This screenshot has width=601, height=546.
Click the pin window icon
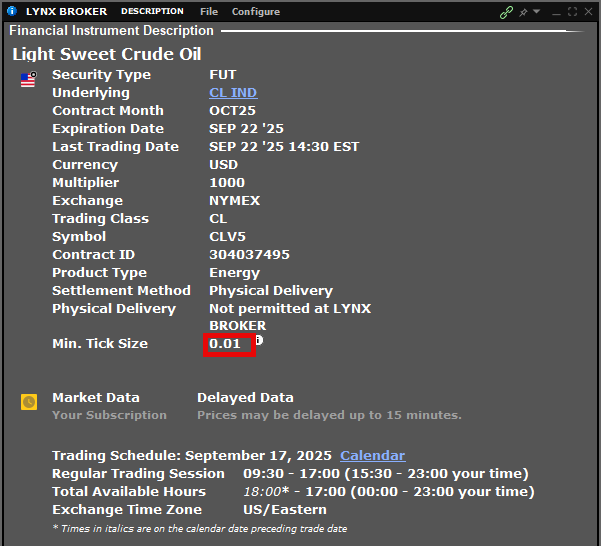pos(523,12)
